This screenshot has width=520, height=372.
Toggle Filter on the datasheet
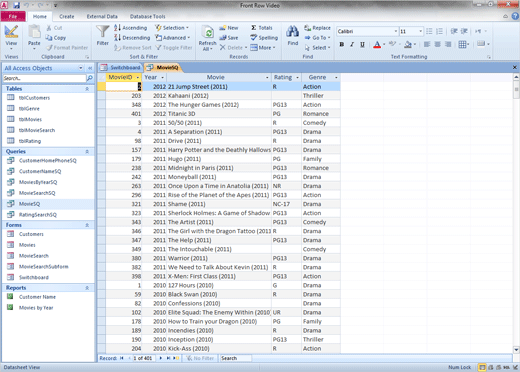pyautogui.click(x=174, y=48)
